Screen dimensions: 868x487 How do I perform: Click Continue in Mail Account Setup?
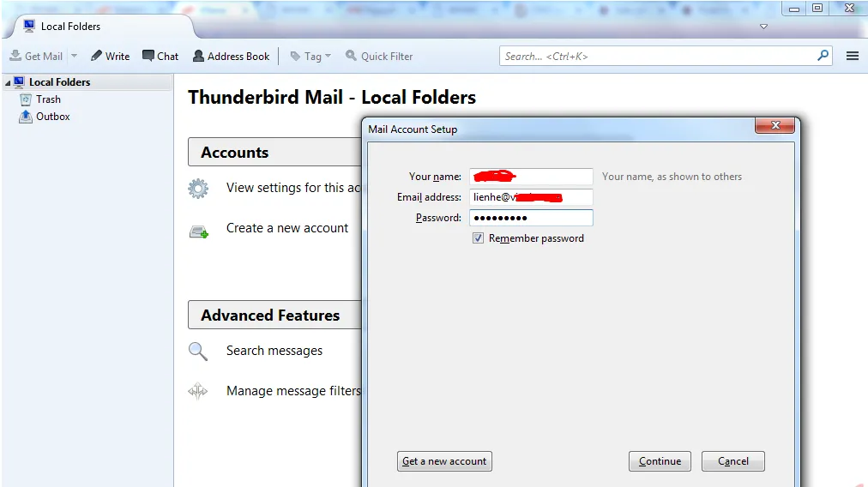[660, 461]
